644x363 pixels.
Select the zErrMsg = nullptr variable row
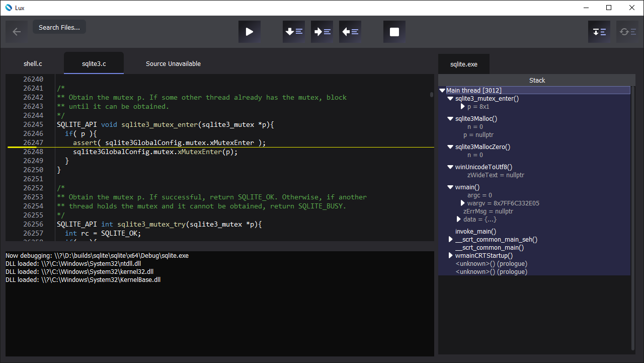pos(488,211)
